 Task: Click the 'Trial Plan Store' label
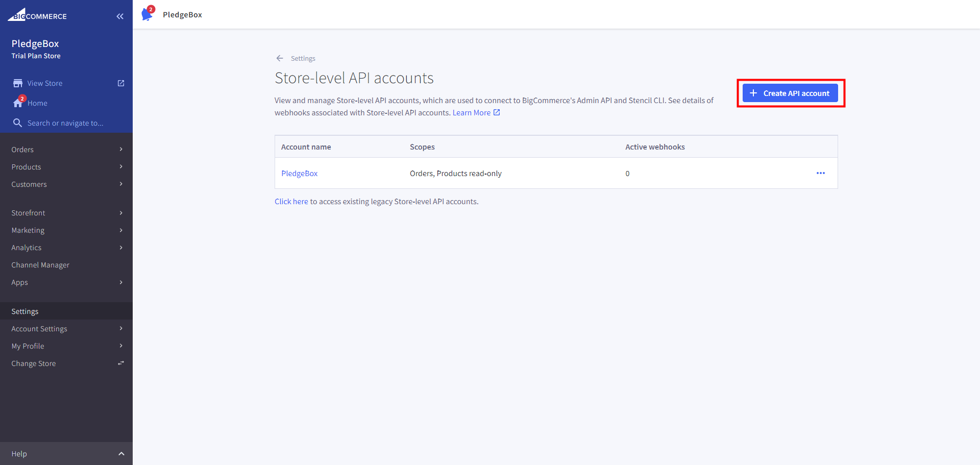click(x=36, y=56)
